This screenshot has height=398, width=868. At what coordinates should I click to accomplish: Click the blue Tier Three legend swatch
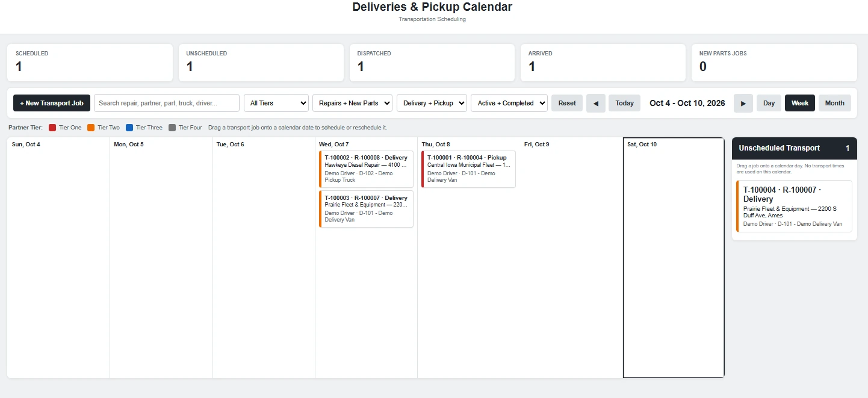tap(129, 128)
